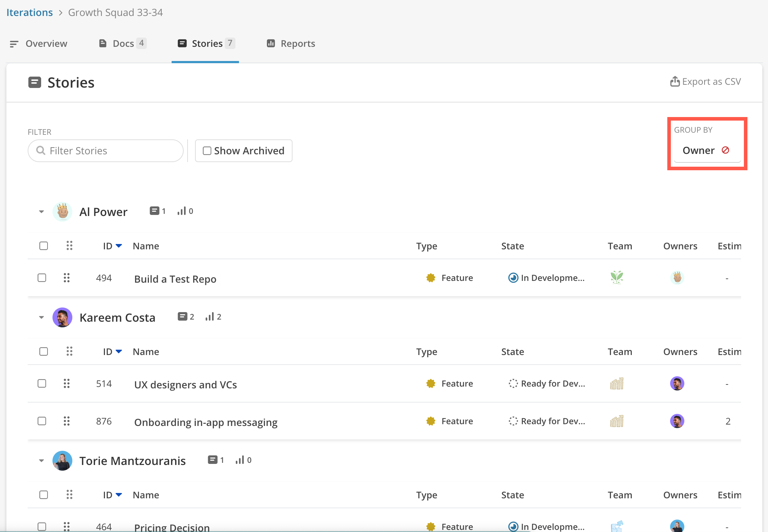The image size is (768, 532).
Task: Click the team chart icon on story 876
Action: [617, 421]
